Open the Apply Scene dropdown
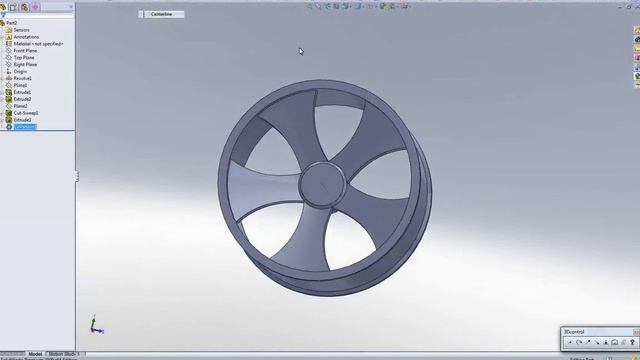The height and width of the screenshot is (360, 640). coord(398,7)
